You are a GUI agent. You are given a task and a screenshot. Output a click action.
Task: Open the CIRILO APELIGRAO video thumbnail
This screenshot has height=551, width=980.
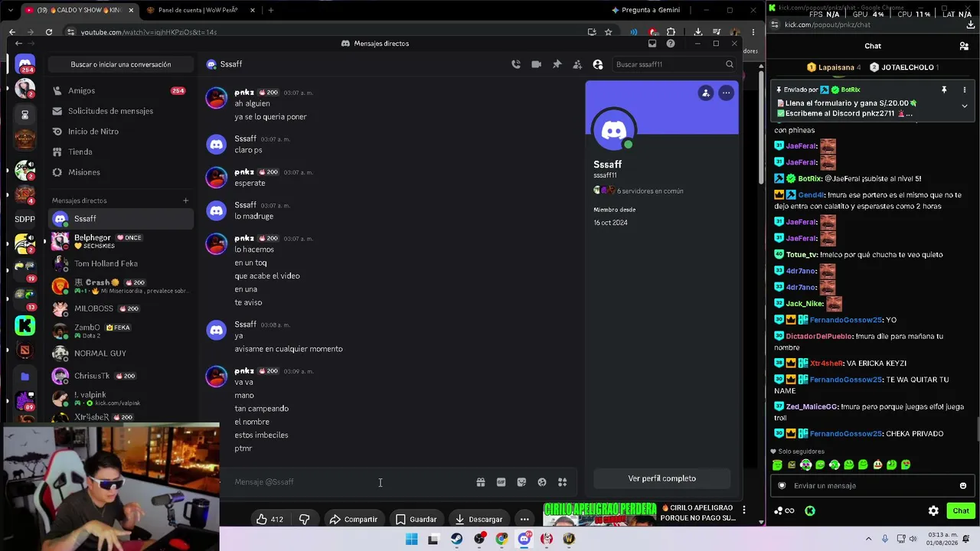point(600,515)
